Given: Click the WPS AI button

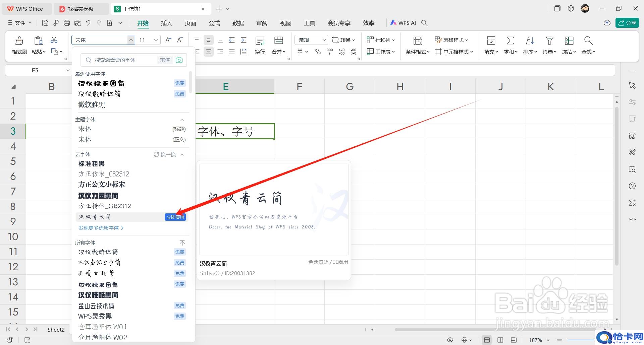Looking at the screenshot, I should 403,23.
